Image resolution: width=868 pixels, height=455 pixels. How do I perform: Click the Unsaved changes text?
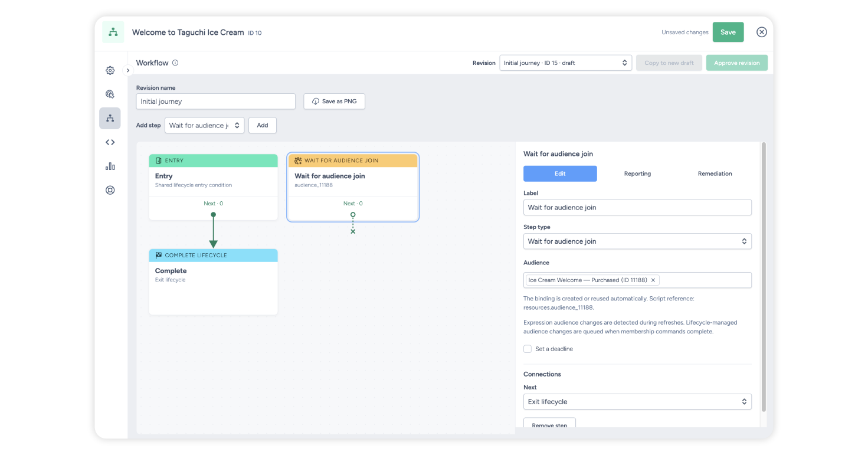click(684, 32)
